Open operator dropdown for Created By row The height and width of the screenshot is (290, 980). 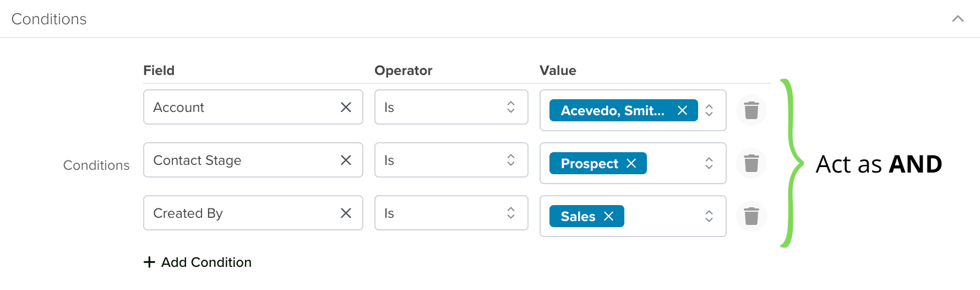451,213
